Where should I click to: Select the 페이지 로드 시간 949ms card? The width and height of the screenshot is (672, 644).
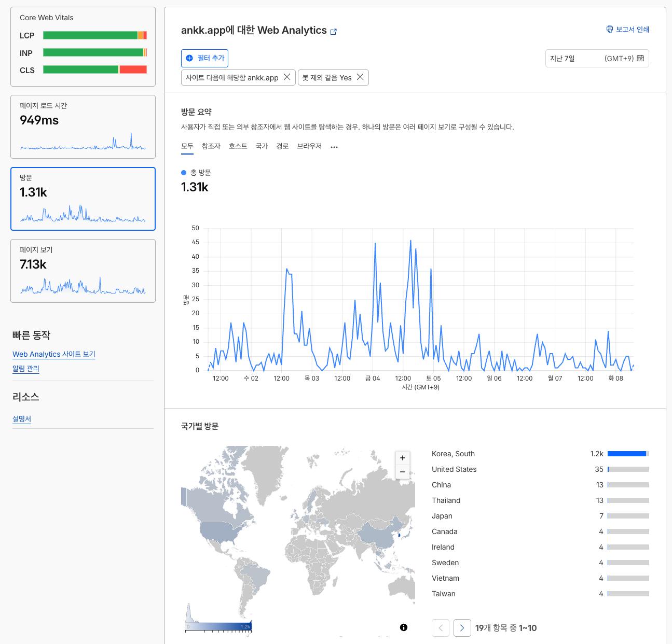(x=83, y=127)
